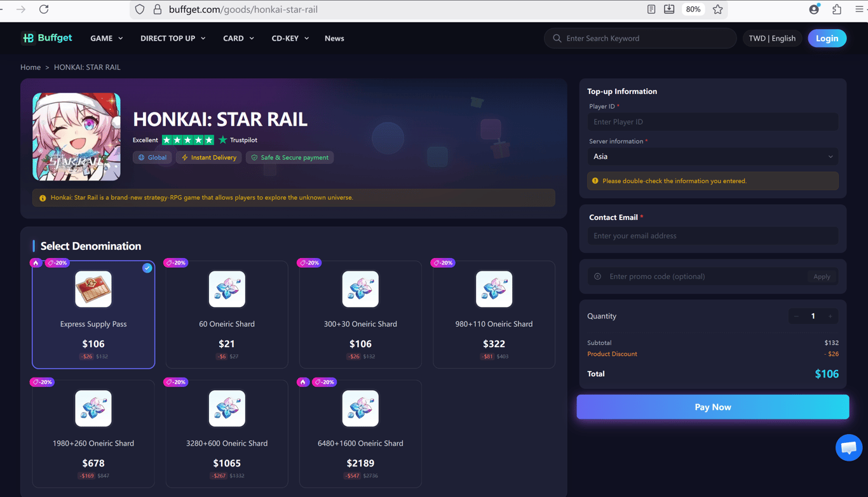Open the CARD dropdown menu
The width and height of the screenshot is (868, 497).
pyautogui.click(x=238, y=38)
